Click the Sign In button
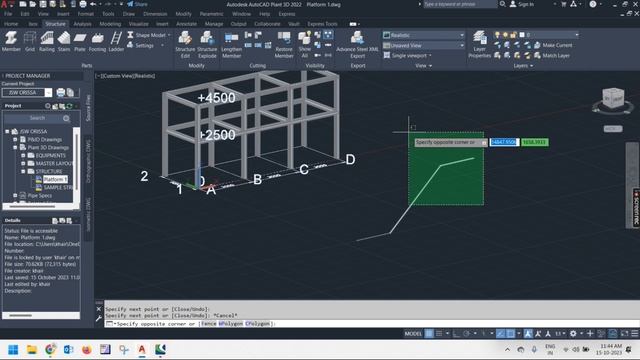640x360 pixels. (522, 4)
